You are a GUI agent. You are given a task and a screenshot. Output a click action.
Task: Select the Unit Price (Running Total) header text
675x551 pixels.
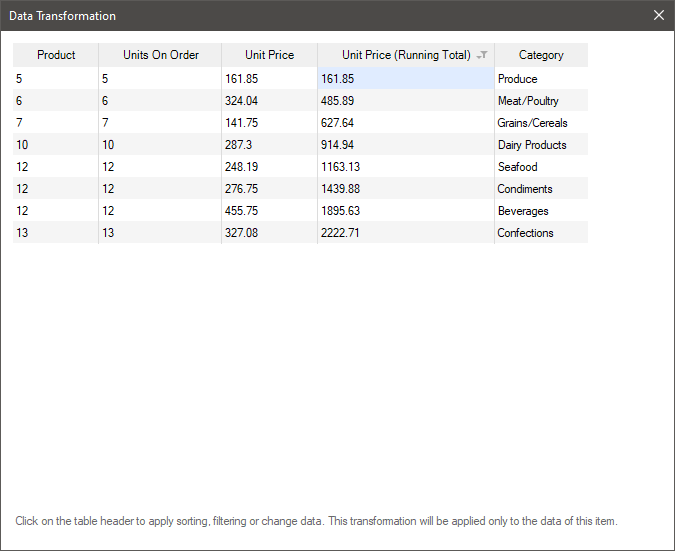[405, 55]
